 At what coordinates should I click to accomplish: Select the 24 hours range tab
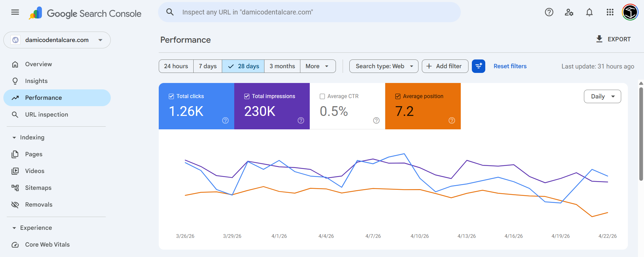click(176, 66)
